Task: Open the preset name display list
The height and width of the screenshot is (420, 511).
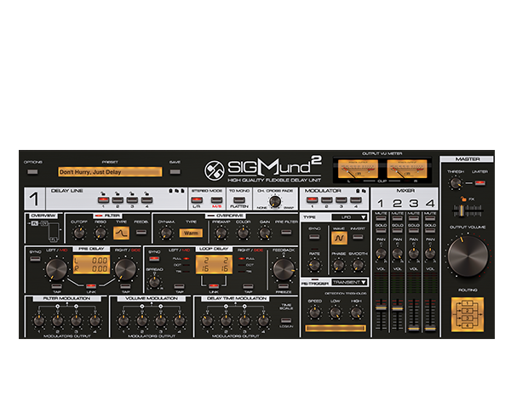Action: click(110, 172)
